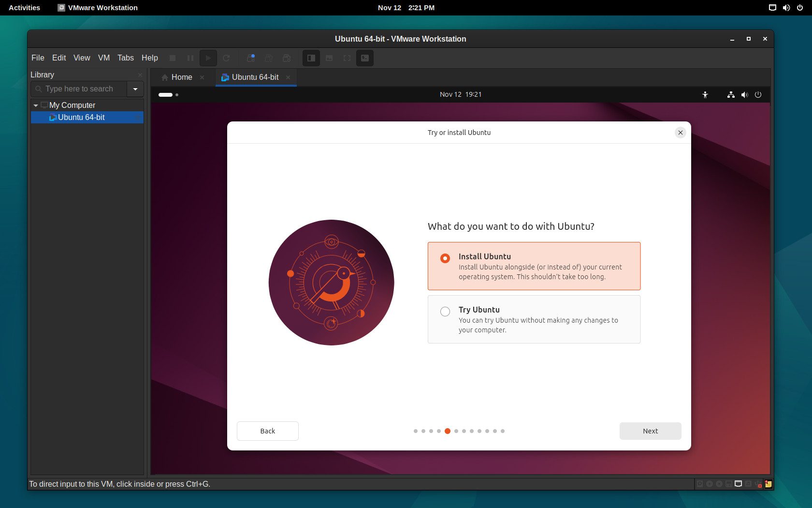Click the second CD/DVD status bar icon

pyautogui.click(x=719, y=484)
